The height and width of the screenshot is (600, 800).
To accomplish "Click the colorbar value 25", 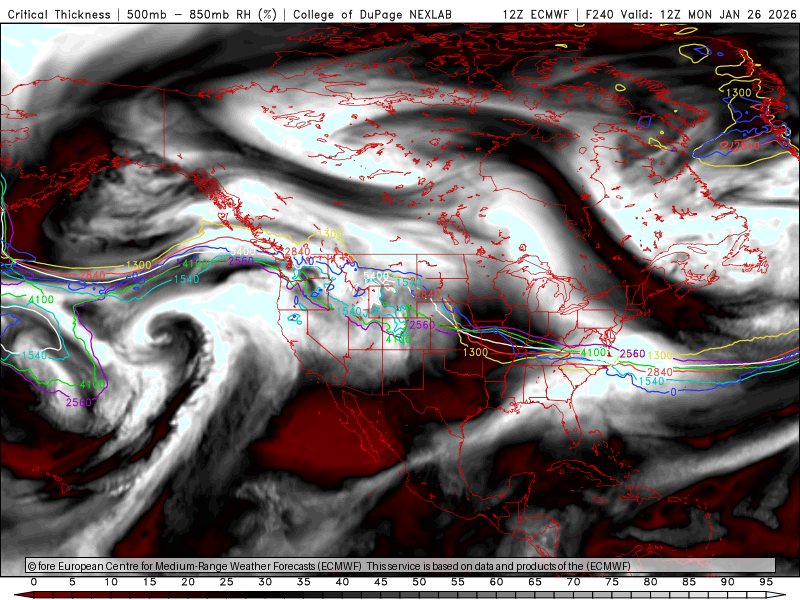I will 227,582.
